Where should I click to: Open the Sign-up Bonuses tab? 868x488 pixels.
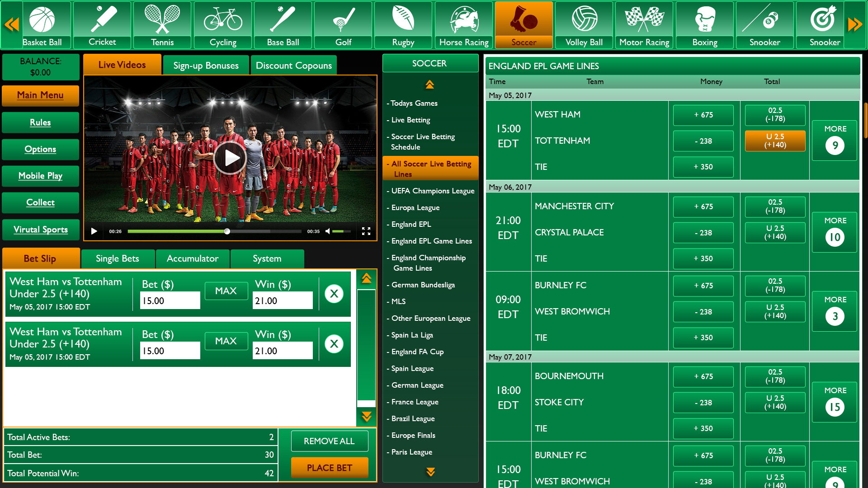pyautogui.click(x=206, y=65)
